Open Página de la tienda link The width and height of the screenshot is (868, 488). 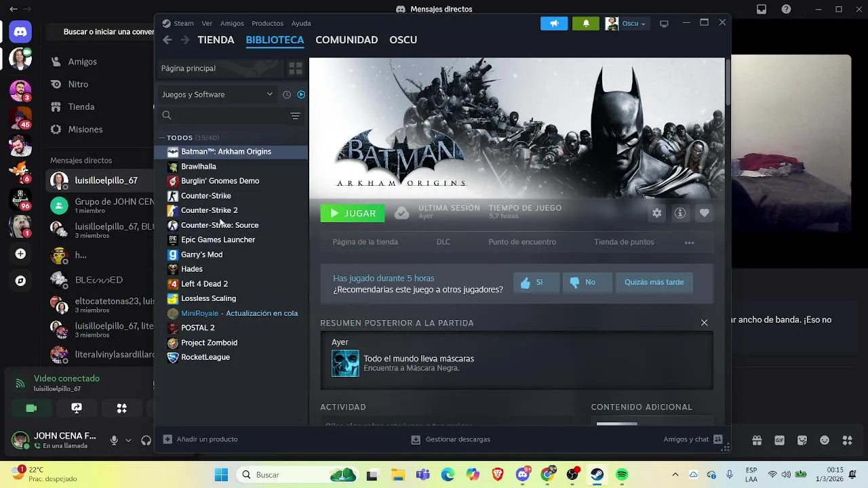[x=365, y=242]
